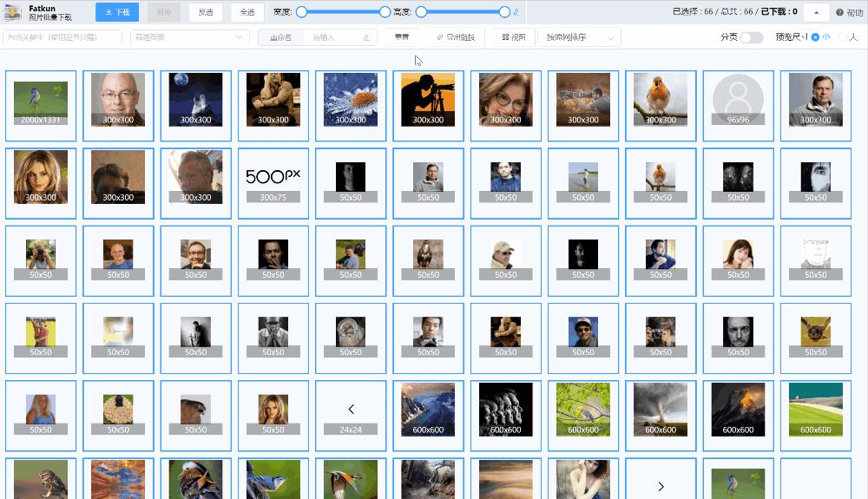
Task: Click the 重命名 rename tab
Action: point(281,37)
